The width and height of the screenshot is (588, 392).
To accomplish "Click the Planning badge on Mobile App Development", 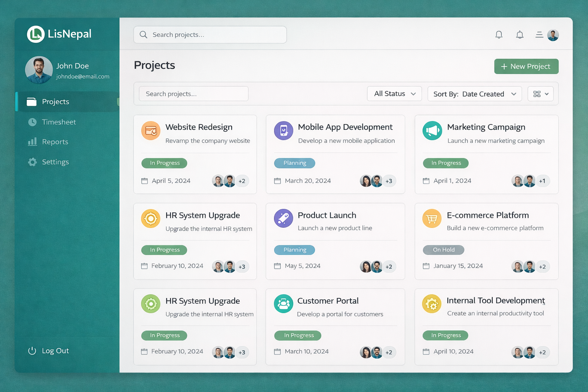I will tap(295, 163).
